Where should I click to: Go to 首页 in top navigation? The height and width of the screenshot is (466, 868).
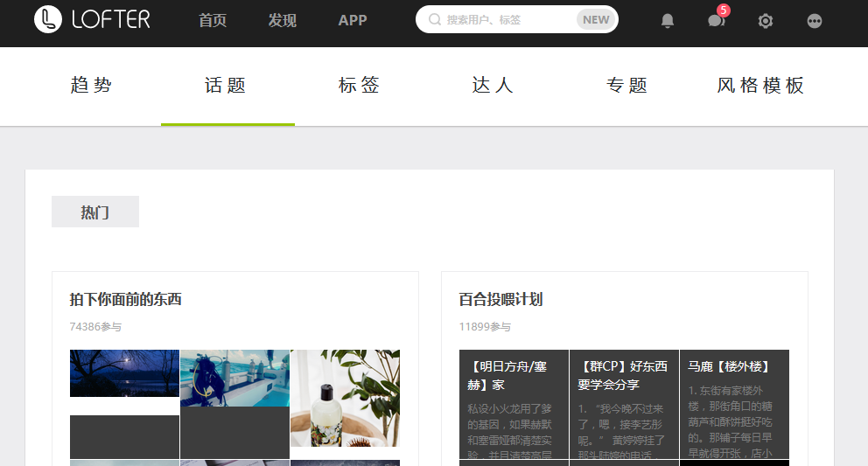pyautogui.click(x=213, y=20)
